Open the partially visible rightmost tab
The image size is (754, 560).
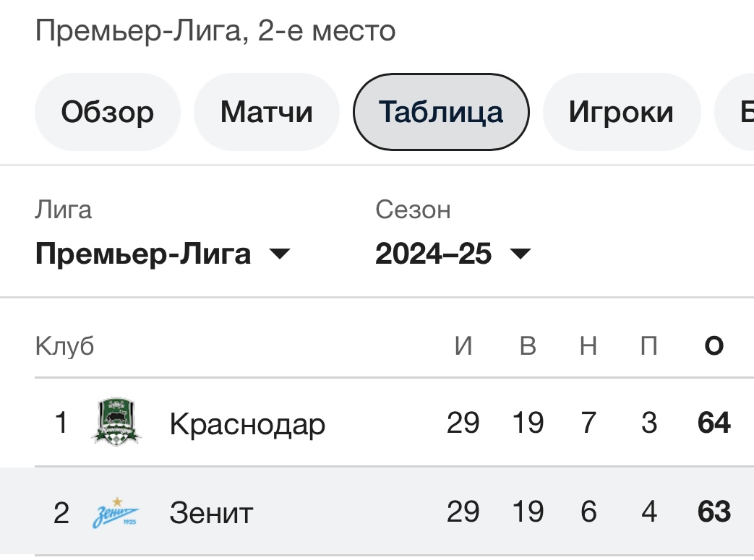(x=741, y=111)
